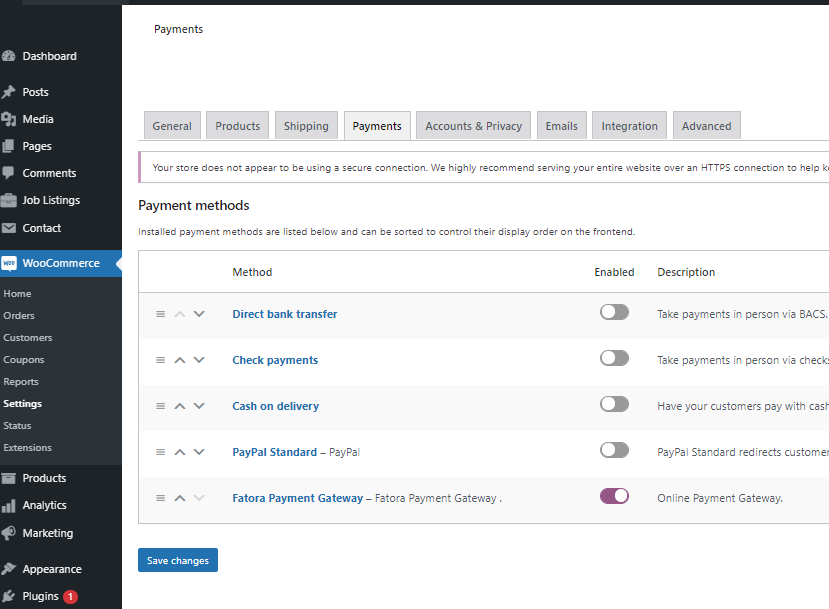
Task: Click the WooCommerce logo icon
Action: 8,263
